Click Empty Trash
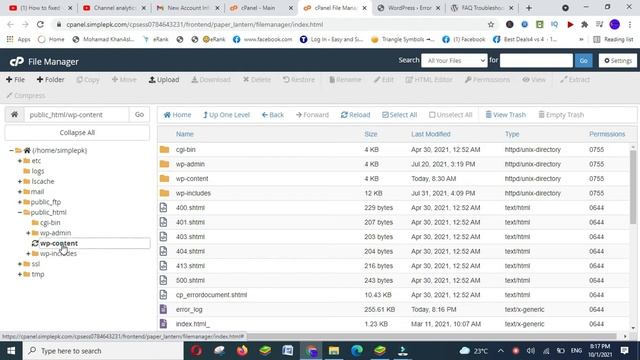 click(x=561, y=115)
